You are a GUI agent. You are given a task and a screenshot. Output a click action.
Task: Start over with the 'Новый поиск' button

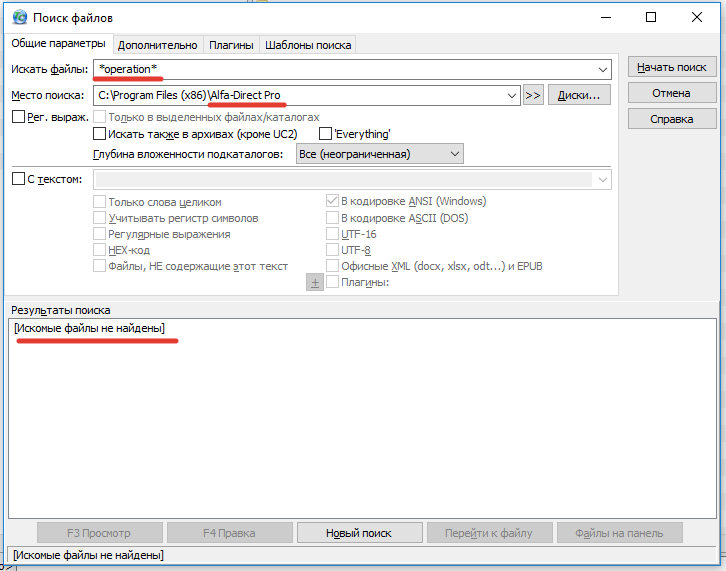point(357,533)
